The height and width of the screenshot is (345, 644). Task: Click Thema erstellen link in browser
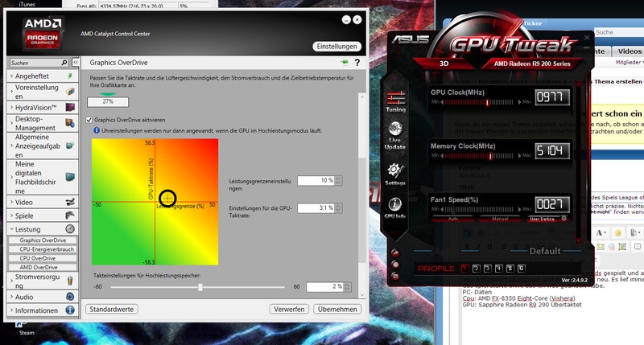[x=617, y=81]
